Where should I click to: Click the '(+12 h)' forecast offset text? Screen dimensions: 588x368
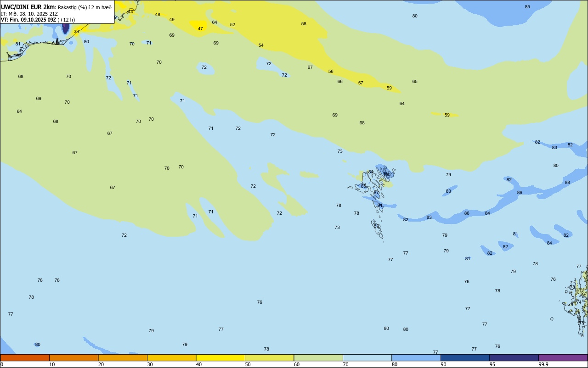coord(66,20)
